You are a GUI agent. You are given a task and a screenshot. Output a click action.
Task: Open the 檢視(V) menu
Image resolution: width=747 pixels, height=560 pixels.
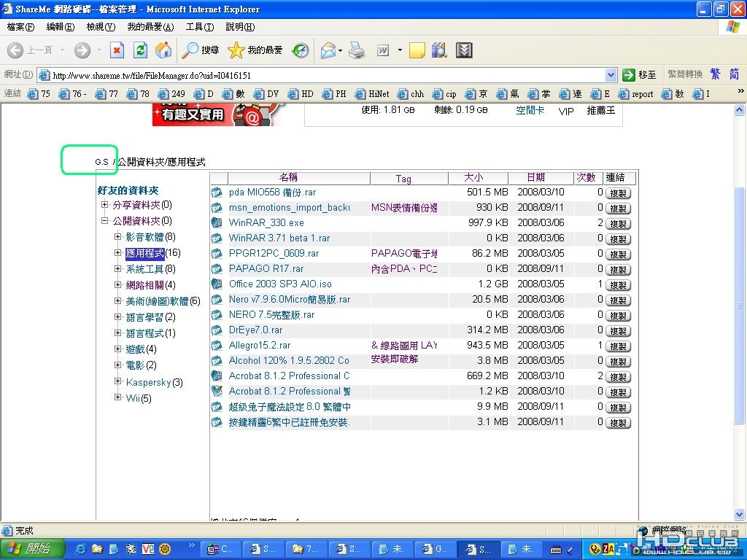(101, 27)
